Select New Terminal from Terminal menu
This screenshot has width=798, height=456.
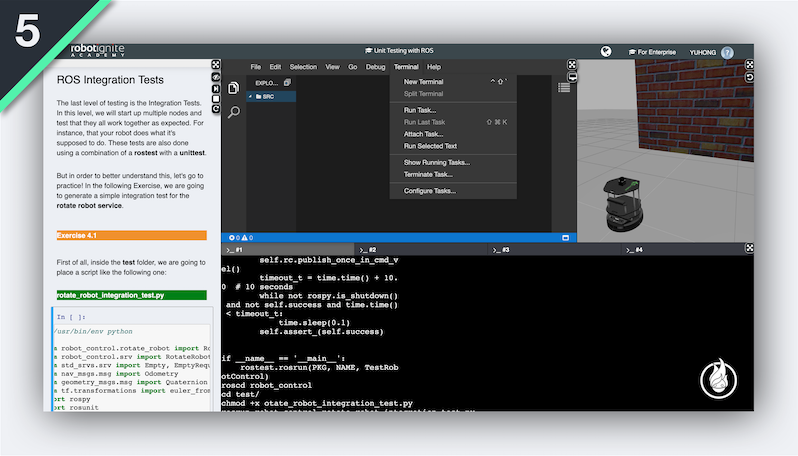(x=423, y=82)
